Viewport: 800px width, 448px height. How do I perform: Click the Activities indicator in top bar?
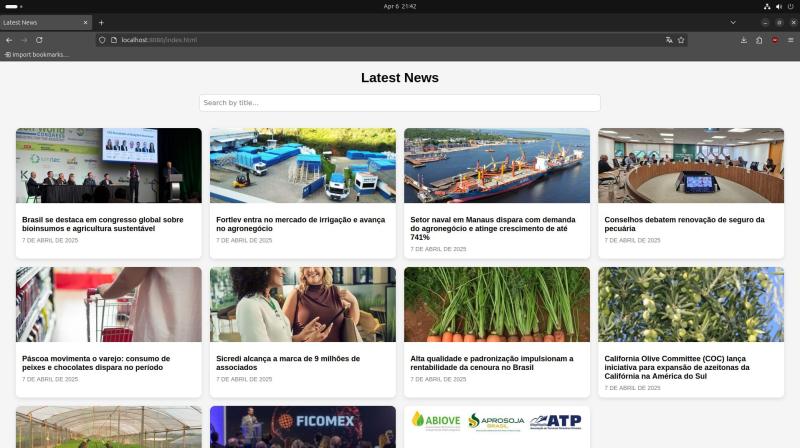pyautogui.click(x=13, y=7)
